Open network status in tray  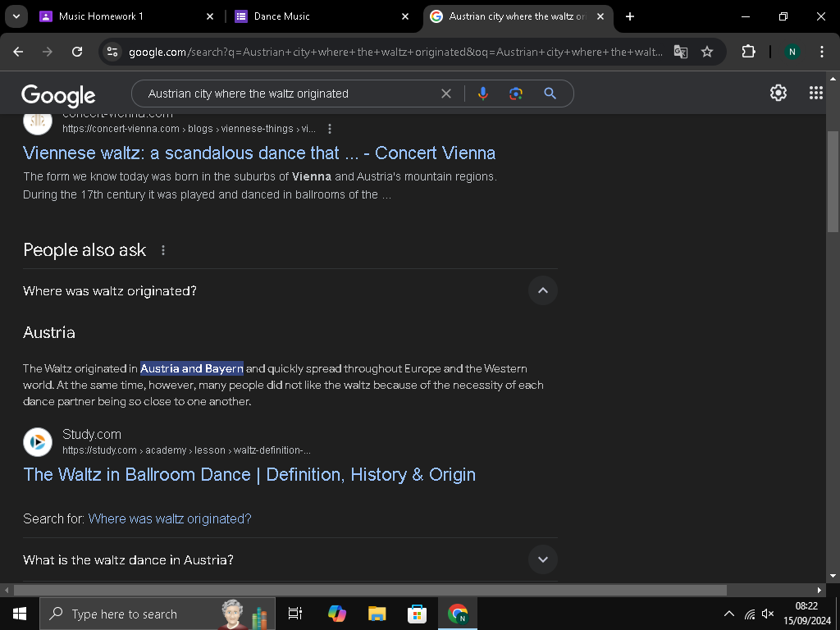pyautogui.click(x=750, y=614)
